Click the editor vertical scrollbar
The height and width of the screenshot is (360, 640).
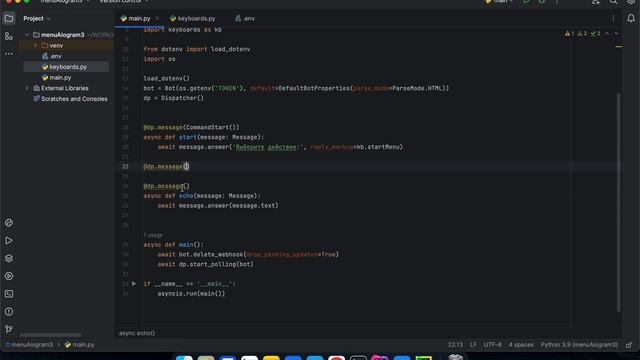pos(619,202)
